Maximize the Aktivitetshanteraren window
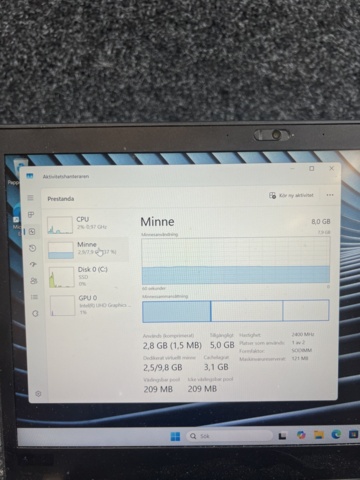Image resolution: width=360 pixels, height=480 pixels. click(x=312, y=169)
